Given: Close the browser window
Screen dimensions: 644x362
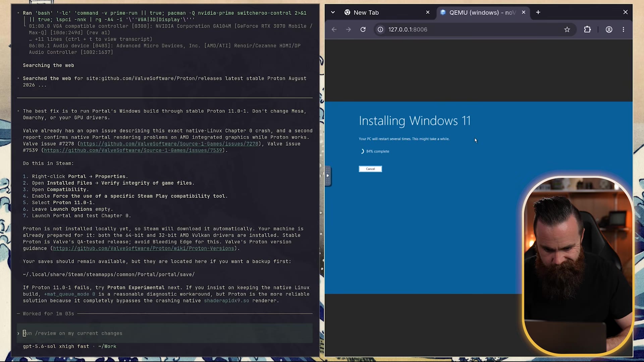Looking at the screenshot, I should 625,12.
